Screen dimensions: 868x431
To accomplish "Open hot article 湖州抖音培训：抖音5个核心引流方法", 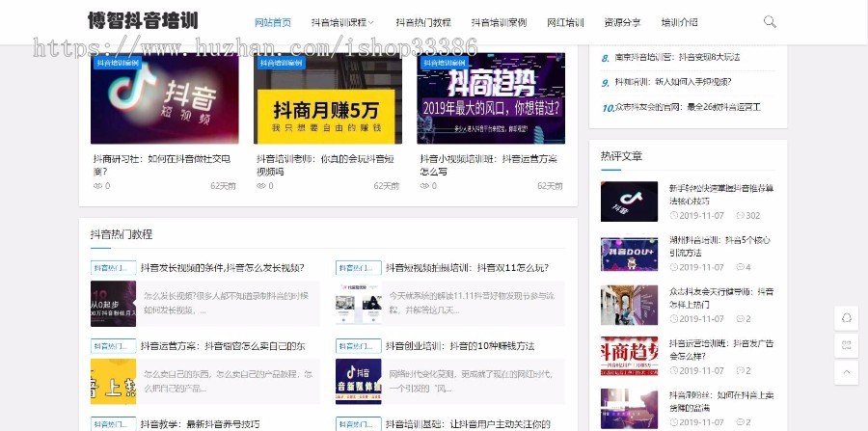I will coord(719,246).
